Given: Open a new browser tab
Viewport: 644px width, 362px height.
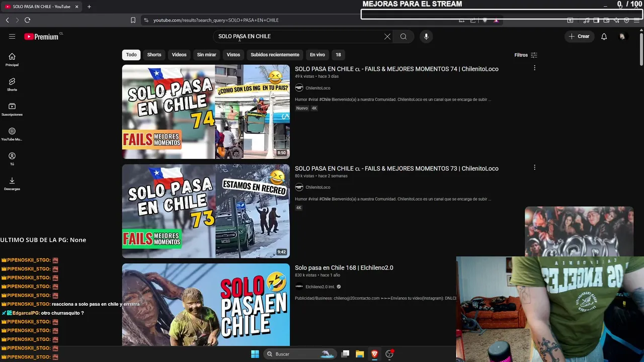Looking at the screenshot, I should click(x=89, y=7).
